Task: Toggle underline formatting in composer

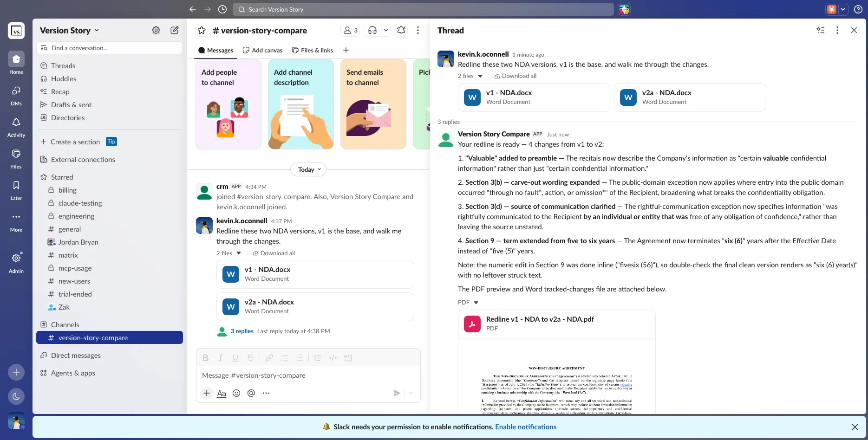Action: coord(235,358)
